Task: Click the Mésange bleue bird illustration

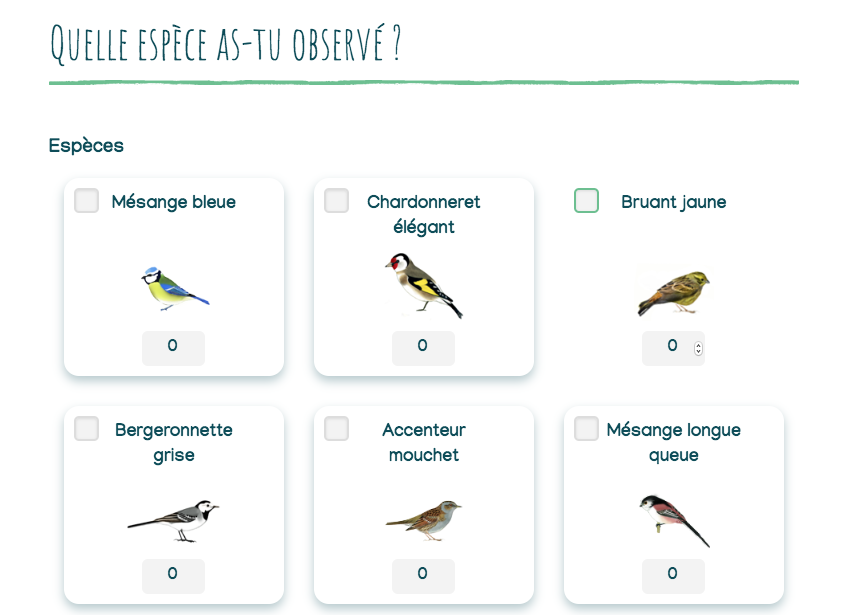Action: tap(174, 288)
